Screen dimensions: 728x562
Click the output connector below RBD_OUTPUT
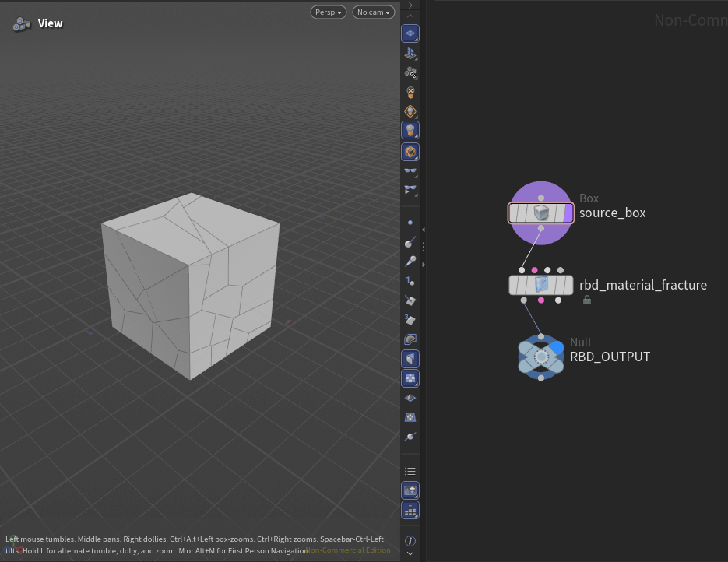(541, 378)
